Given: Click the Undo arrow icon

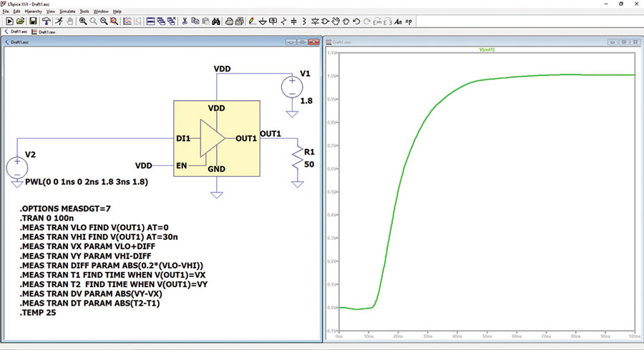Looking at the screenshot, I should pyautogui.click(x=356, y=21).
